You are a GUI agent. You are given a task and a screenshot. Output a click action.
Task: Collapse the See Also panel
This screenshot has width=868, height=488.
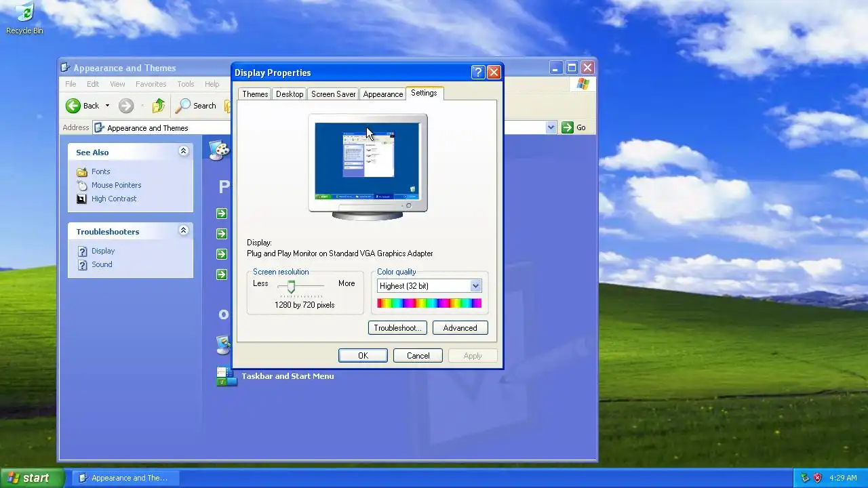183,151
